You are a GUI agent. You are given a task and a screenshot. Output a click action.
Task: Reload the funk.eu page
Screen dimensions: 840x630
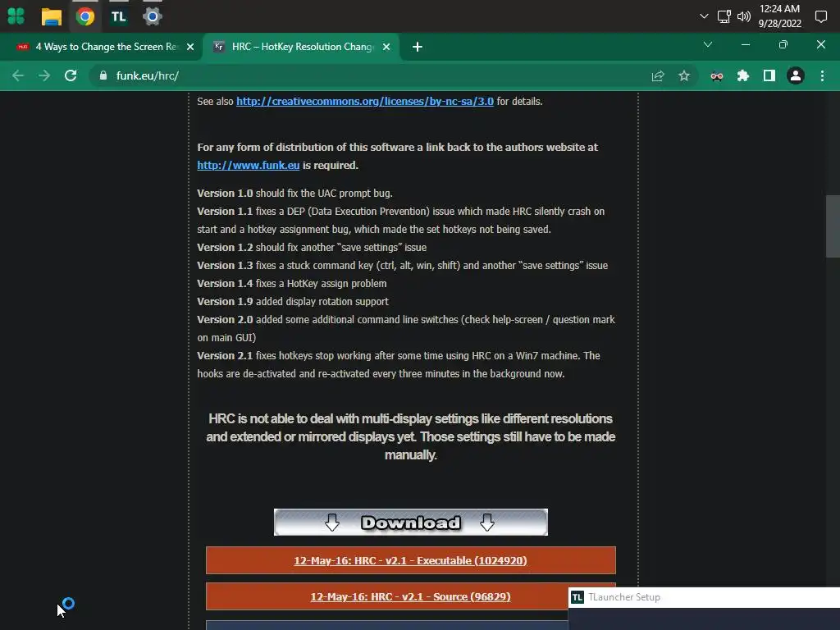[71, 75]
